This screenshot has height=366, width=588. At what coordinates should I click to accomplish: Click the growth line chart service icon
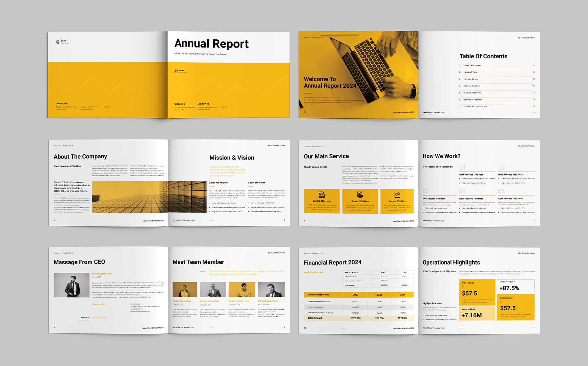tap(397, 195)
